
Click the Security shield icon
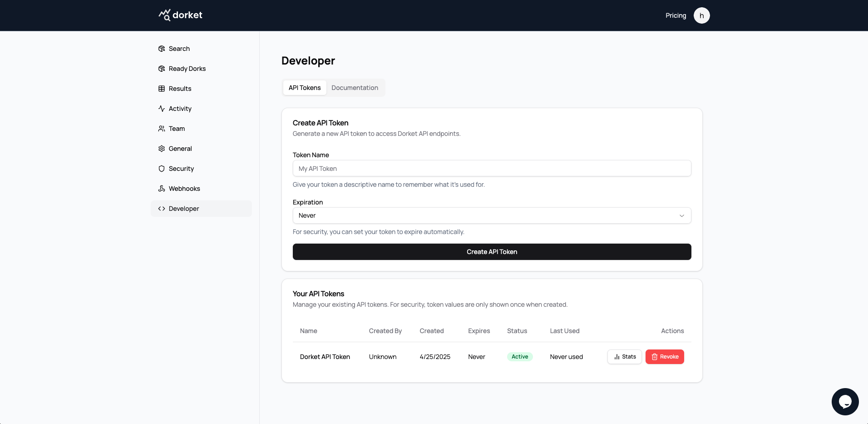(162, 169)
